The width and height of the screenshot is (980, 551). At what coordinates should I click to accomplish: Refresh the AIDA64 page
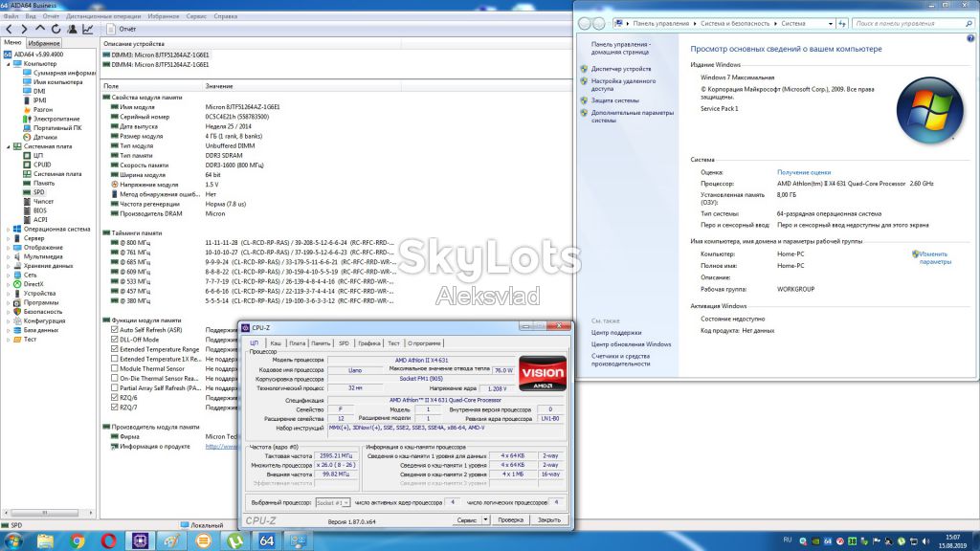pos(56,29)
